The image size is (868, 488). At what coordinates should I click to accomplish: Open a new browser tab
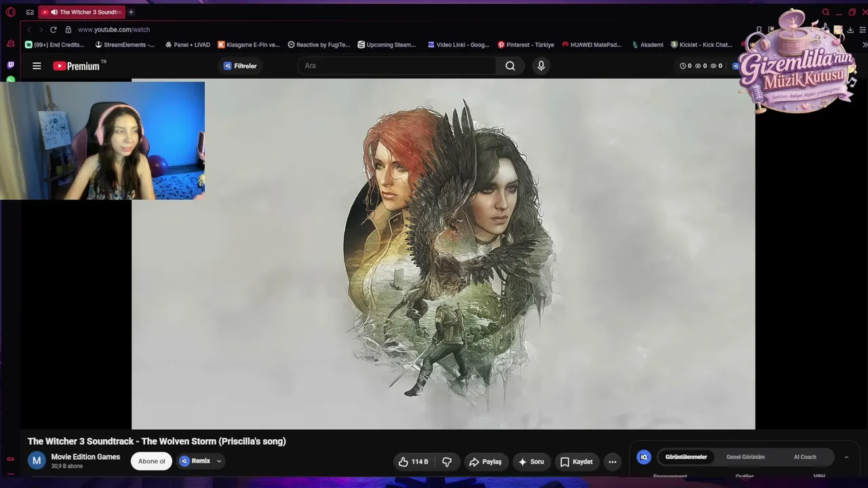[131, 12]
